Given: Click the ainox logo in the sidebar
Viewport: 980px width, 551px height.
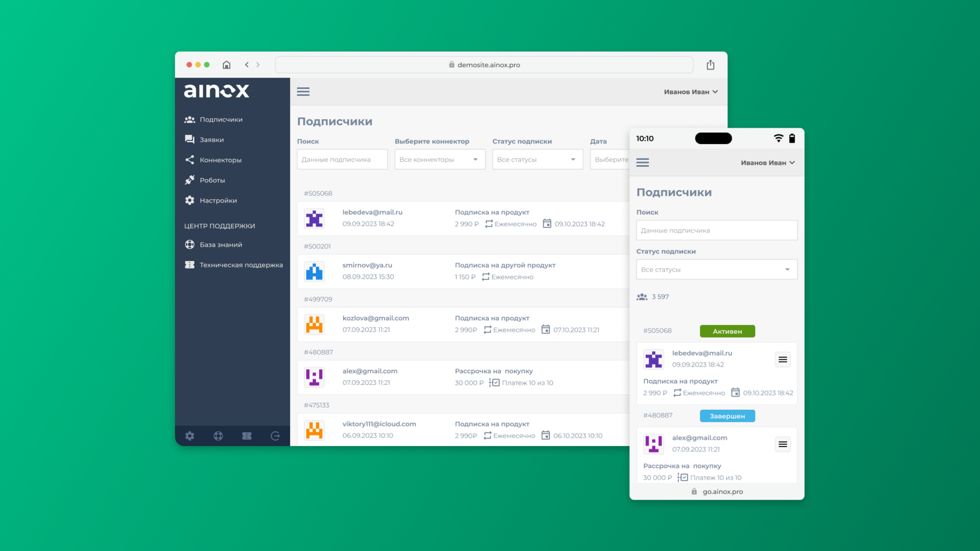Looking at the screenshot, I should 216,91.
